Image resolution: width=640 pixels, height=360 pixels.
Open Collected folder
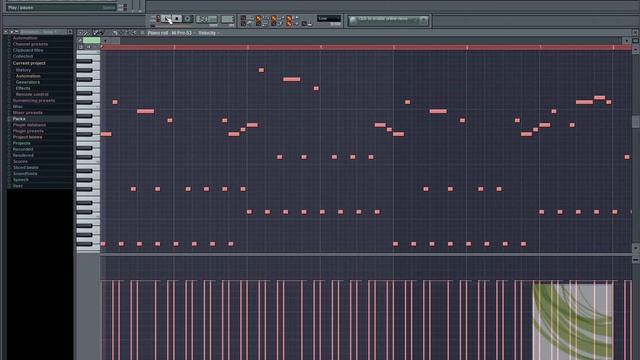pyautogui.click(x=22, y=56)
